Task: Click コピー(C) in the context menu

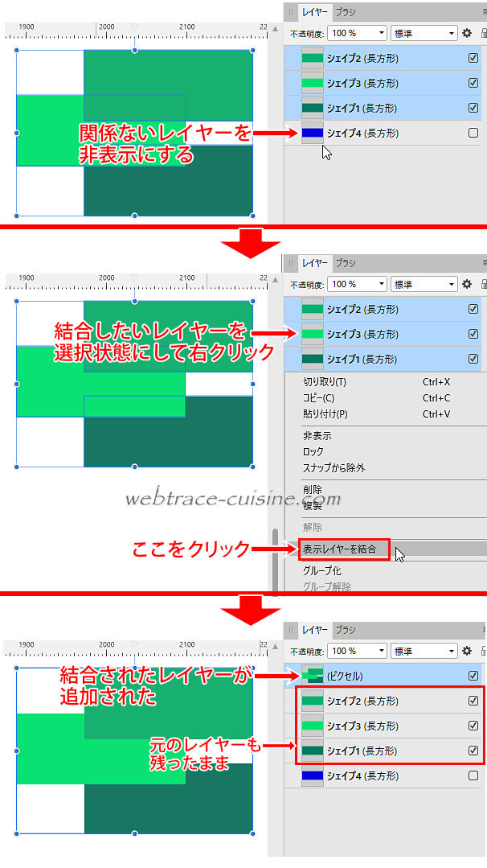Action: click(x=319, y=398)
